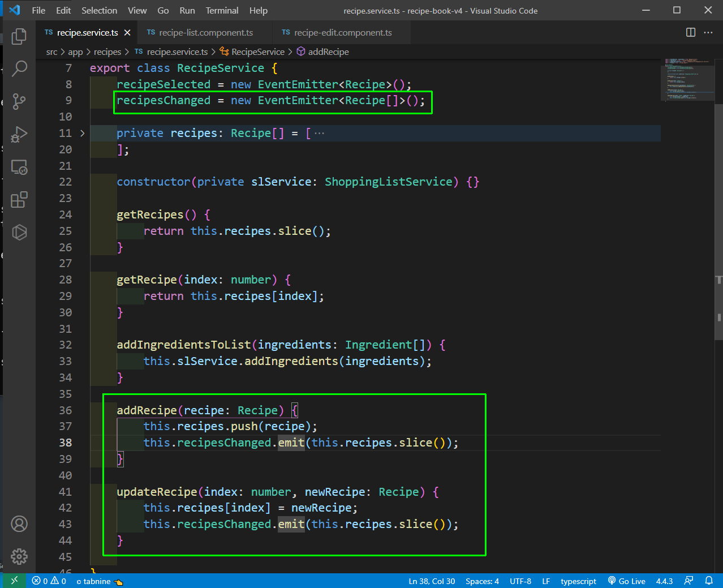723x588 pixels.
Task: Open notifications bell icon
Action: click(709, 581)
